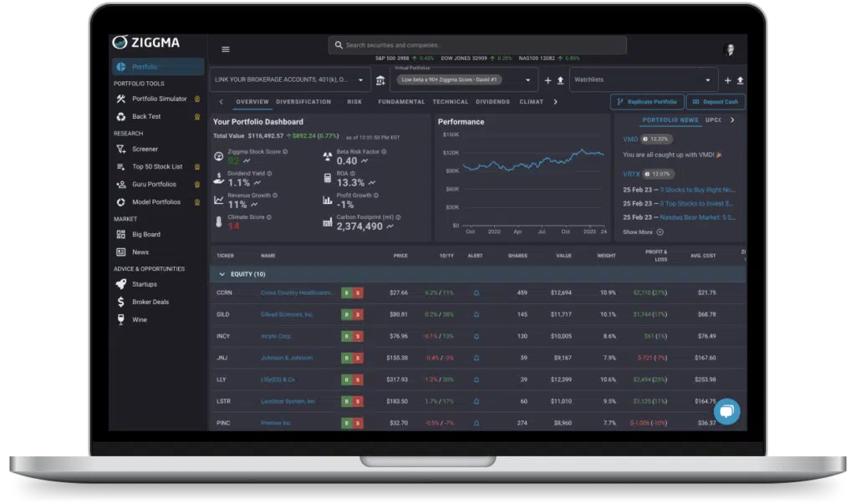Open News in the Market section
This screenshot has width=856, height=504.
click(x=140, y=252)
